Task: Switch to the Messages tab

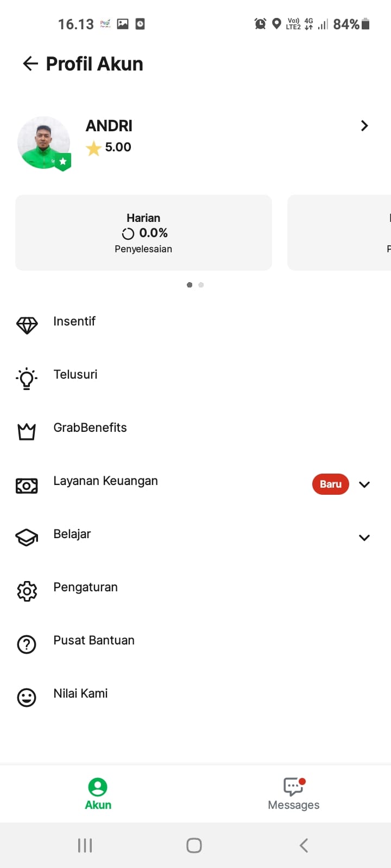Action: (x=293, y=793)
